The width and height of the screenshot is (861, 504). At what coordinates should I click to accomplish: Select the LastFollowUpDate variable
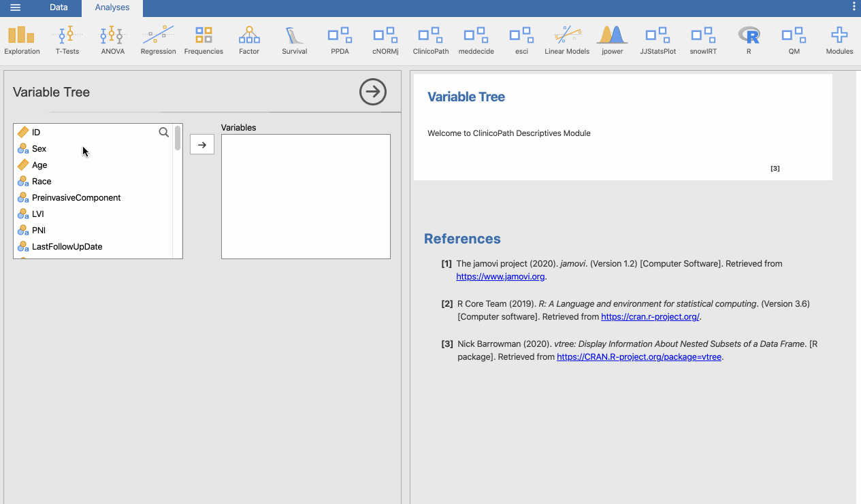(93, 246)
